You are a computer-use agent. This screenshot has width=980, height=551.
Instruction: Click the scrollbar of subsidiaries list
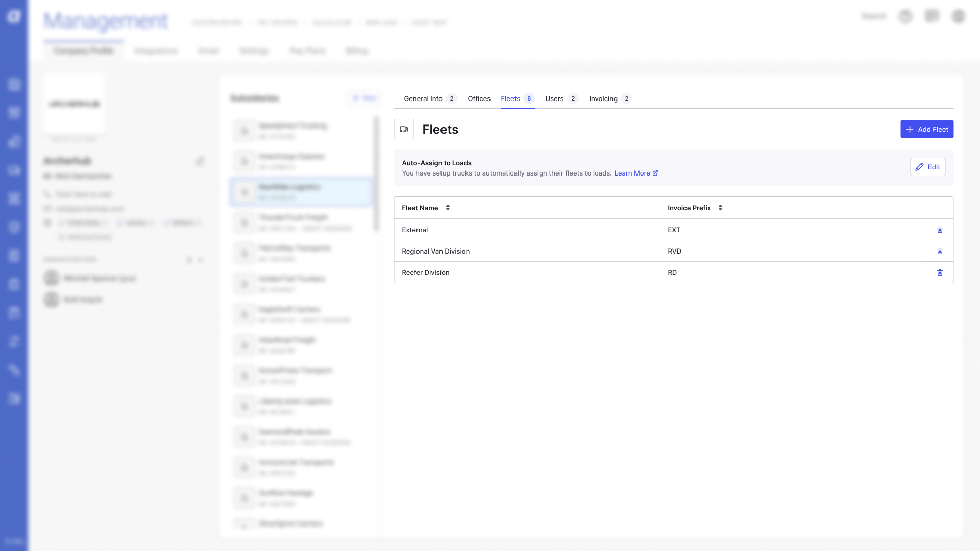(377, 173)
